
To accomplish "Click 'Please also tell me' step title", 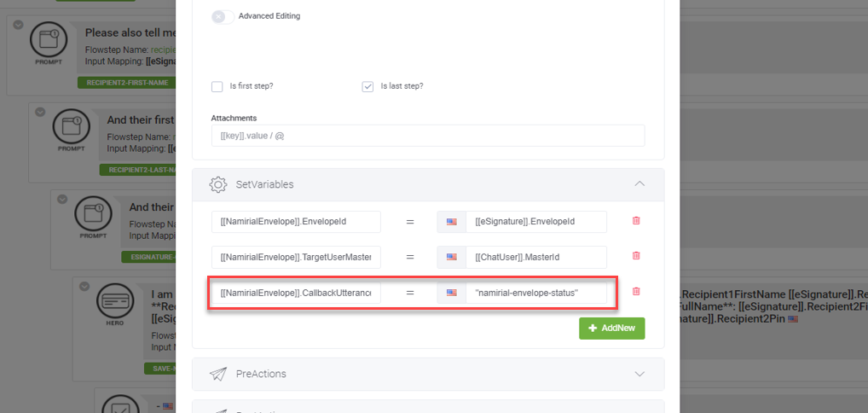I will (130, 32).
